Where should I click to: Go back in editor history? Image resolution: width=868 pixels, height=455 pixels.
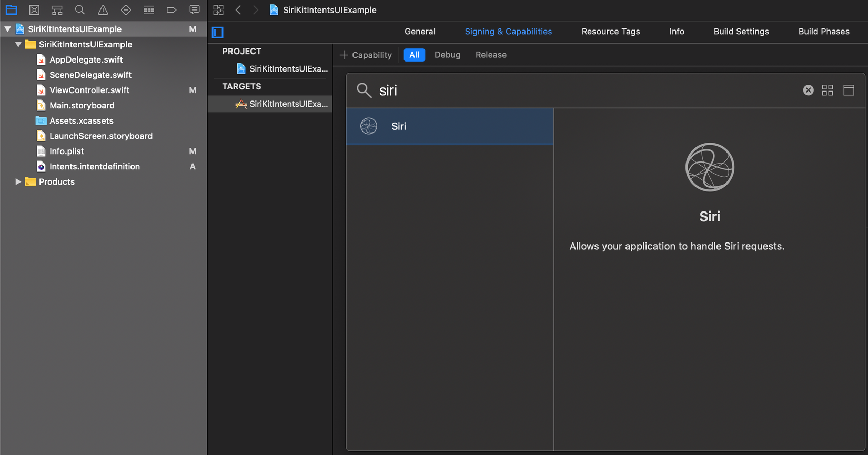238,10
